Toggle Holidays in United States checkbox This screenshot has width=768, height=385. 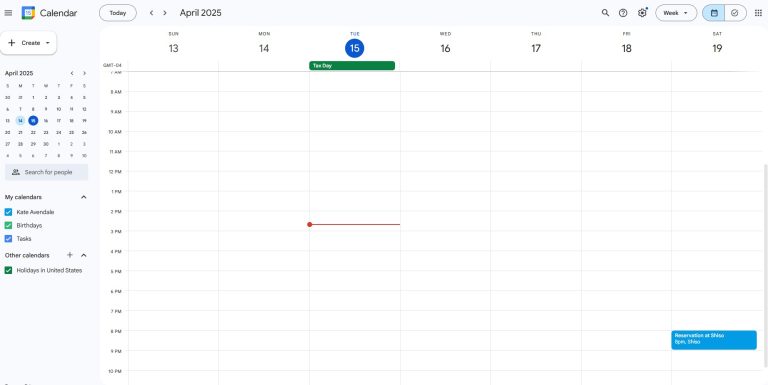[8, 270]
